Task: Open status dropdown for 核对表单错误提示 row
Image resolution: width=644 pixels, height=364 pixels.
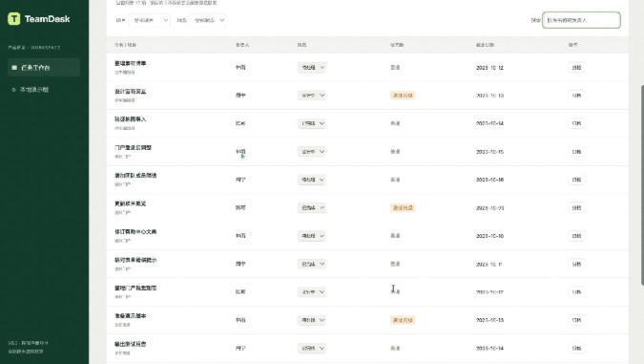Action: coord(311,264)
